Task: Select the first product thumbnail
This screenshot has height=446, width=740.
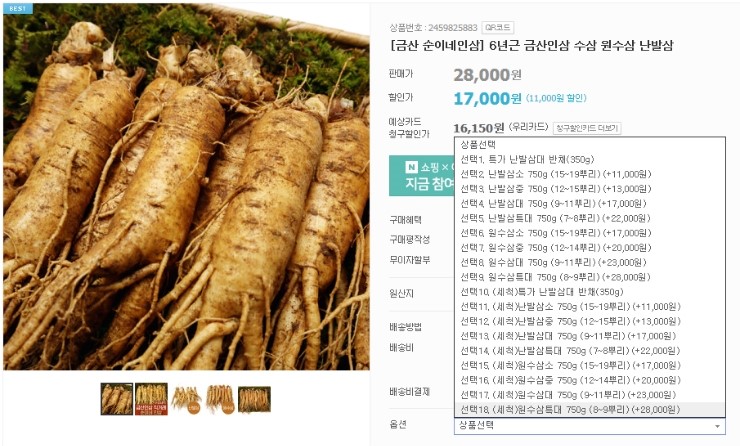Action: pyautogui.click(x=117, y=399)
